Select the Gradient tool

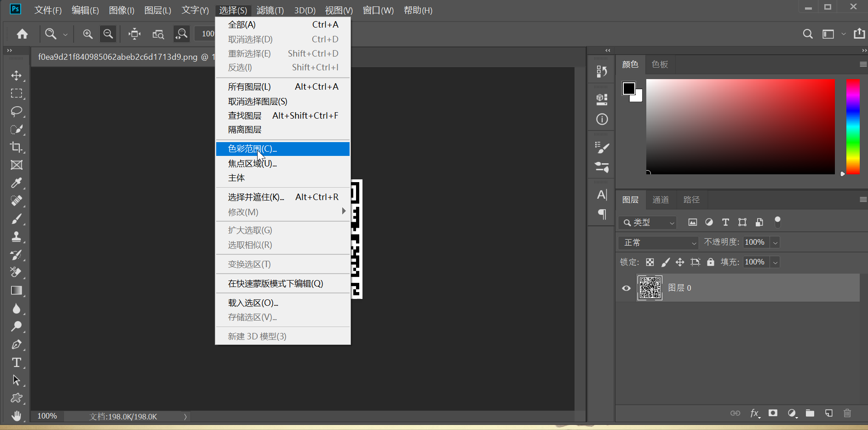click(17, 291)
